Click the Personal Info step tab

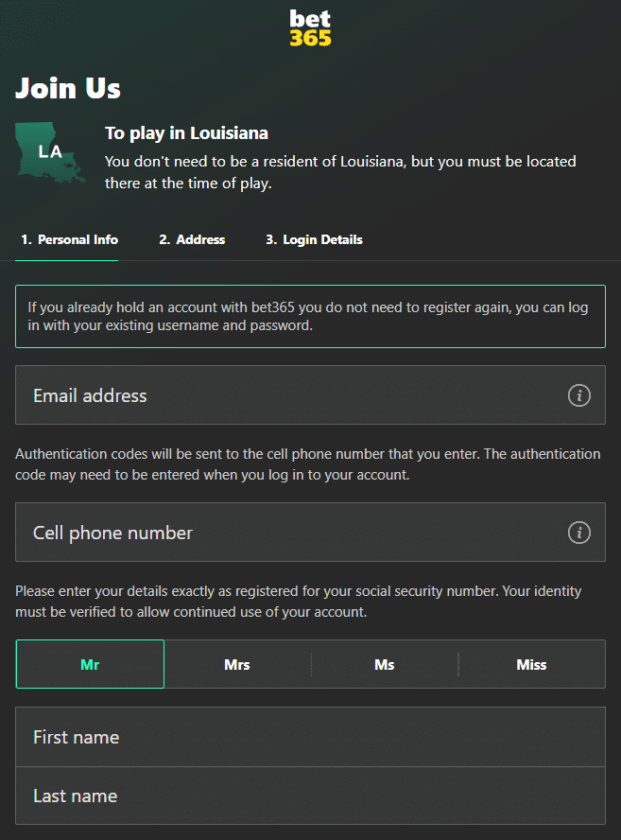[x=68, y=239]
